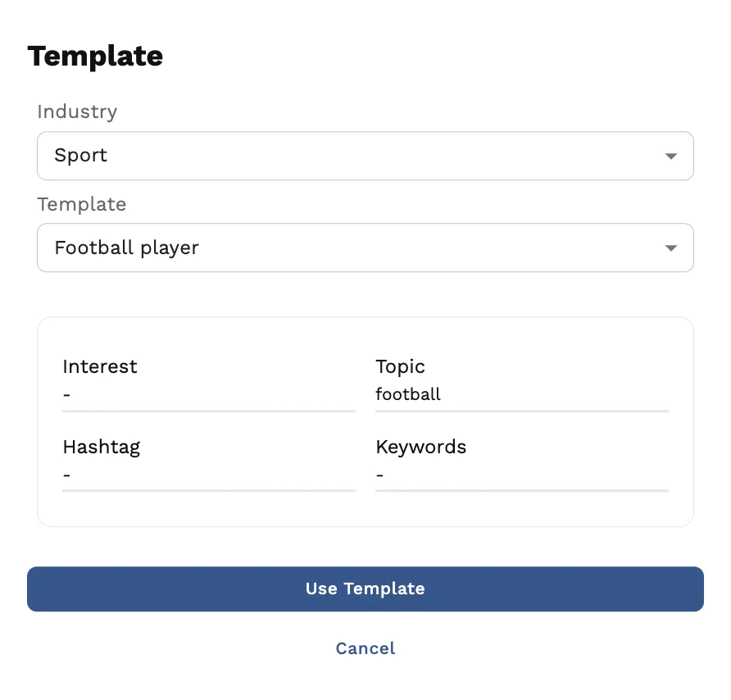Click the word football under Topic
731x700 pixels.
408,394
